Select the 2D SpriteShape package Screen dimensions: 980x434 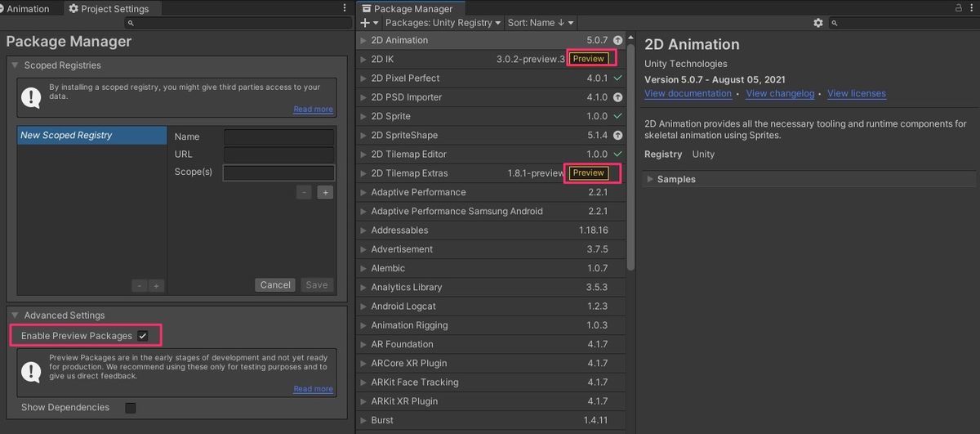click(492, 136)
